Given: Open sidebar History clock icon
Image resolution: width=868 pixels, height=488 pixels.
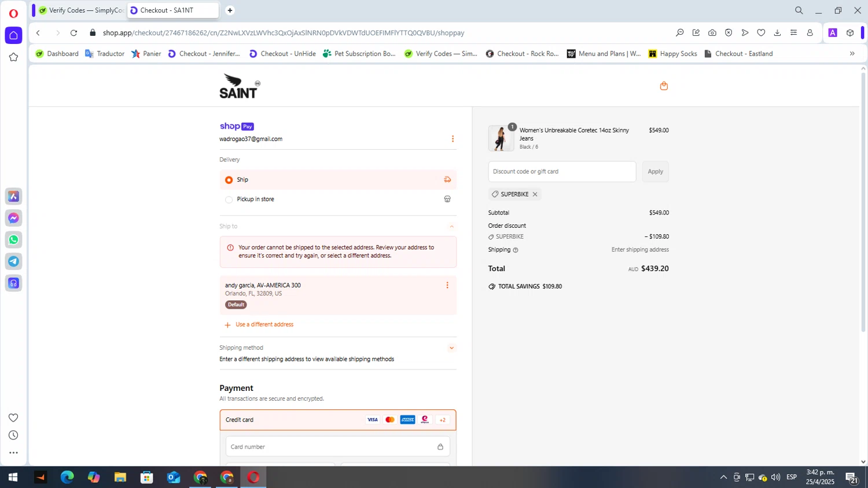Looking at the screenshot, I should click(x=13, y=435).
